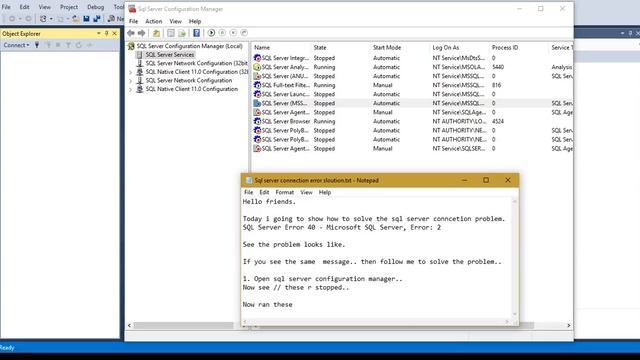Open the Connect dropdown in Object Explorer
This screenshot has width=640, height=360.
click(x=16, y=45)
